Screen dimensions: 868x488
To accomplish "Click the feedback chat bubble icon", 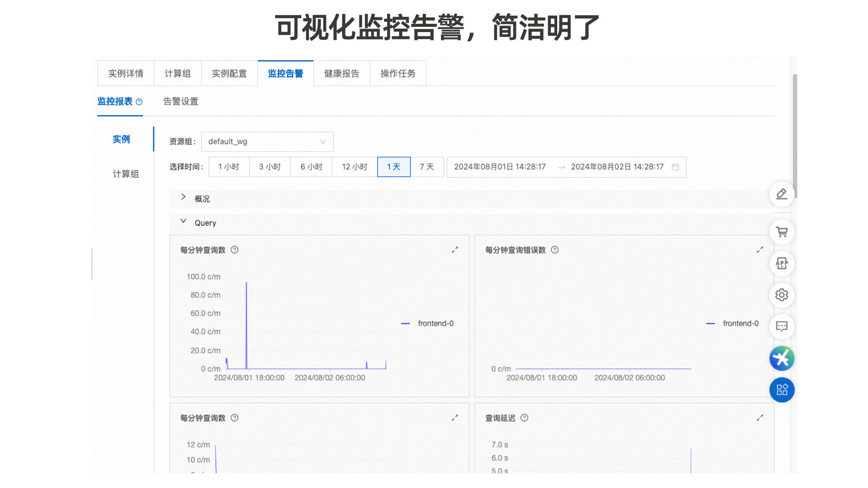I will click(x=782, y=326).
